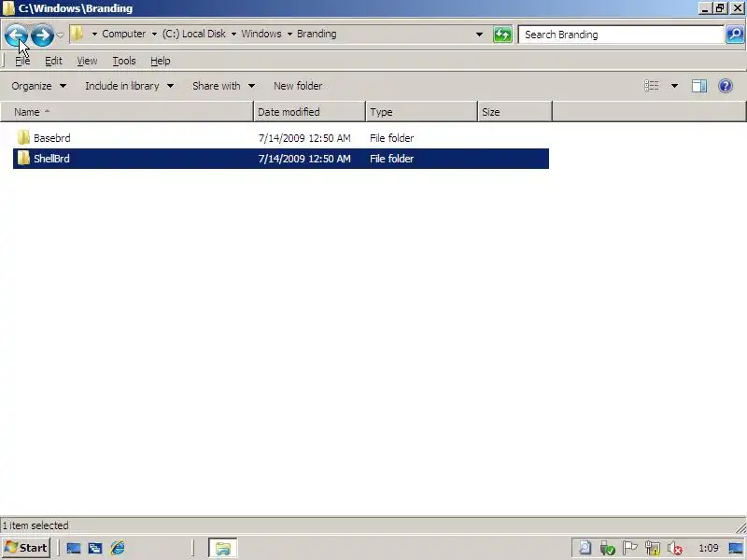Expand the arrow after Computer breadcrumb
Viewport: 747px width, 560px height.
point(154,35)
